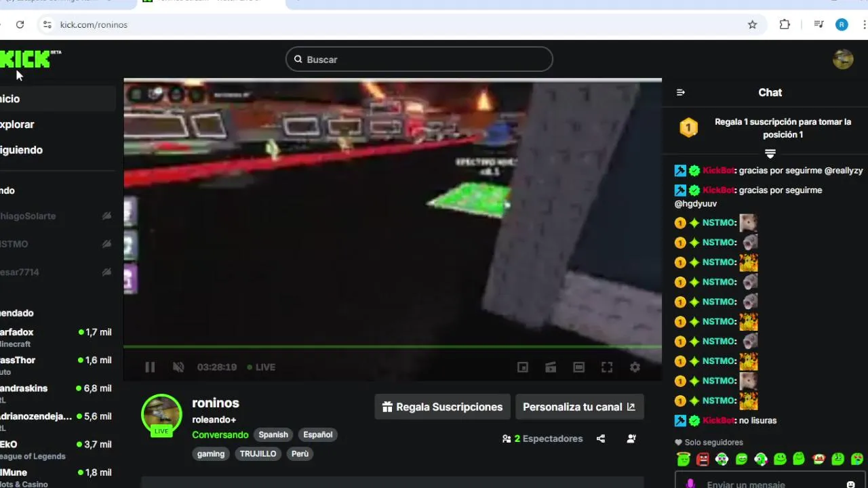Screen dimensions: 868x488
Task: Open League of Legends channel
Action: pyautogui.click(x=58, y=450)
